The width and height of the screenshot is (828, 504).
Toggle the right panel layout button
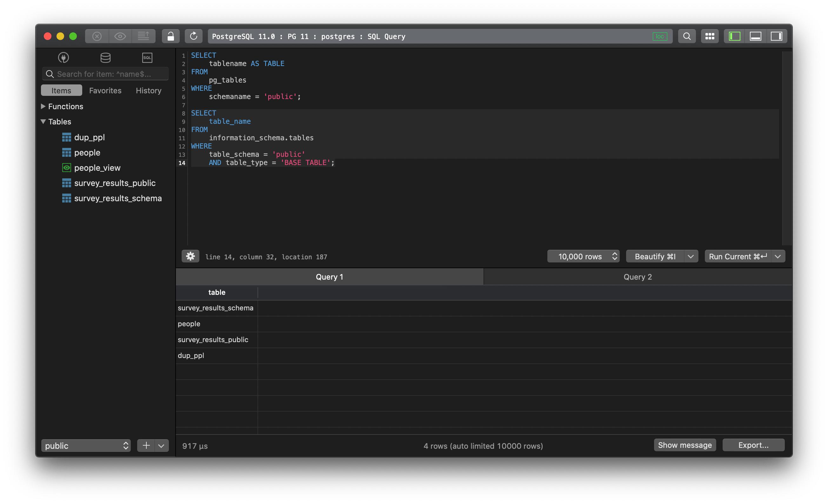777,36
